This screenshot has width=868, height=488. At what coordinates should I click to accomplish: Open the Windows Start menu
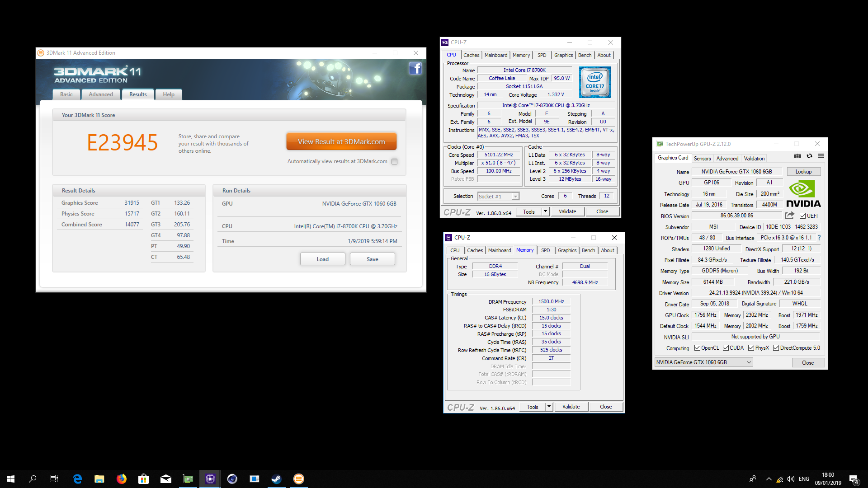pyautogui.click(x=11, y=479)
